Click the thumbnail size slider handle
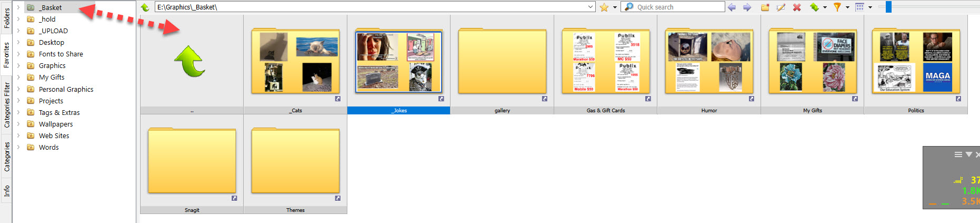This screenshot has height=223, width=980. [888, 7]
